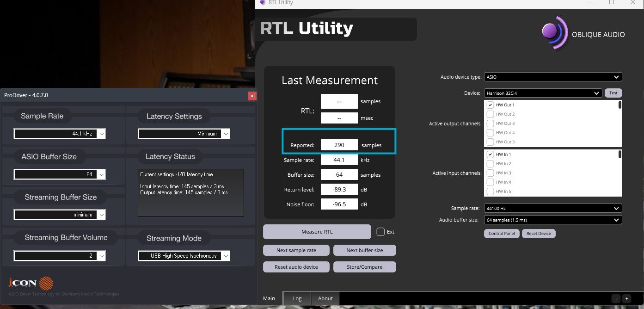Screen dimensions: 644x309
Task: Enable HW Out 3 output channel
Action: tap(491, 124)
